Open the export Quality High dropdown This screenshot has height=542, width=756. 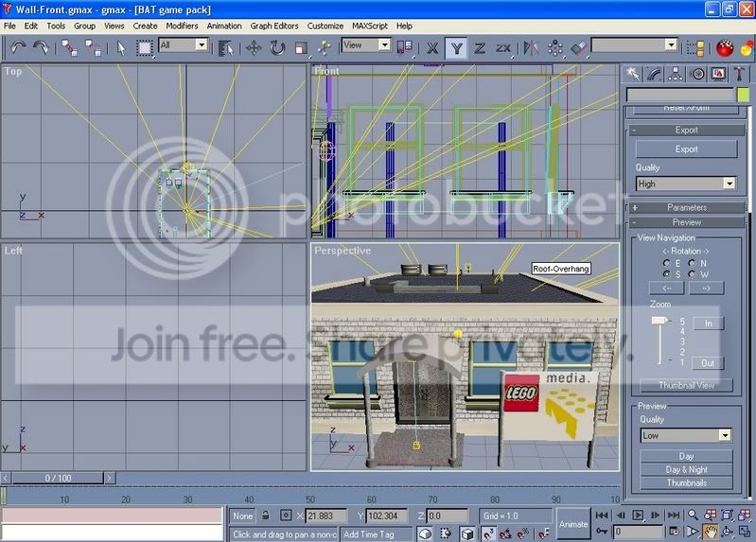point(686,184)
